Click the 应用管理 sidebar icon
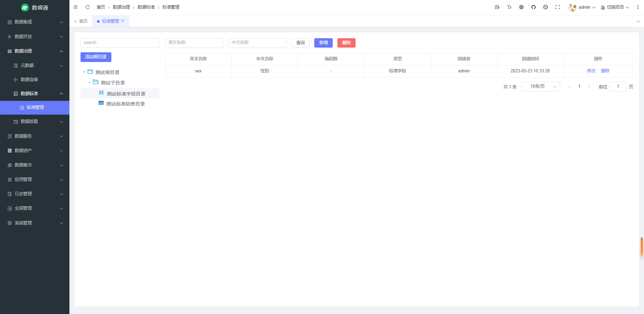Viewport: 644px width, 314px height. (x=10, y=180)
